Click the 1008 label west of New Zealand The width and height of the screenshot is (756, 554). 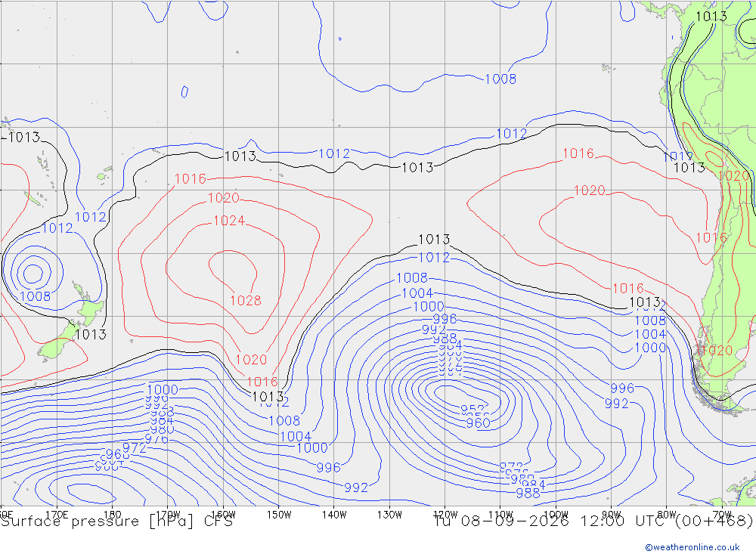35,296
